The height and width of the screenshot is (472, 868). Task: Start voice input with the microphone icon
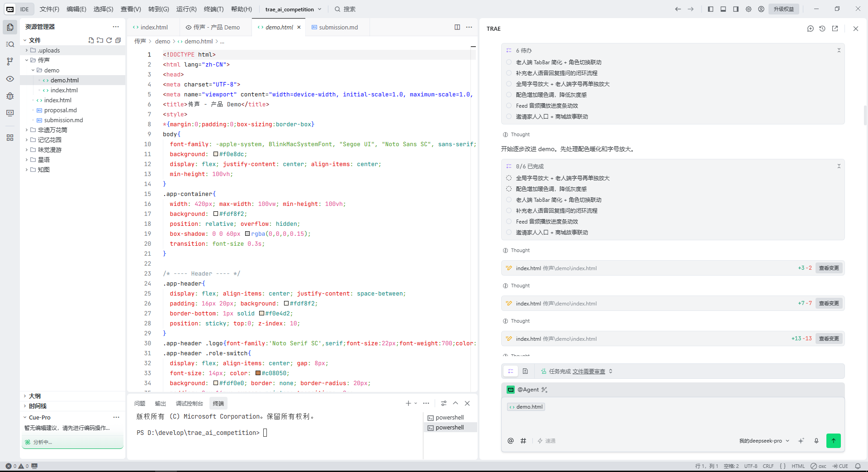coord(816,441)
